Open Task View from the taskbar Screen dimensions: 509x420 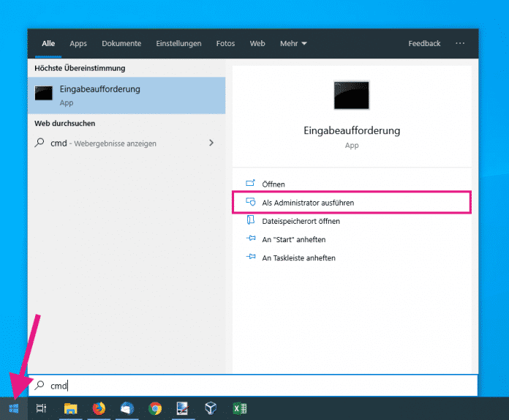[x=41, y=408]
